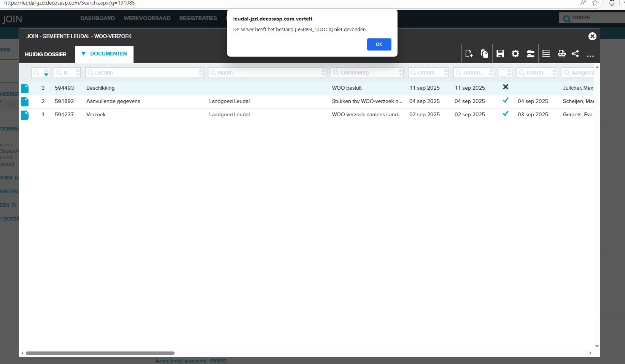Click sort arrows on the Locatie column
Screen dimensions: 625x364
click(x=200, y=73)
